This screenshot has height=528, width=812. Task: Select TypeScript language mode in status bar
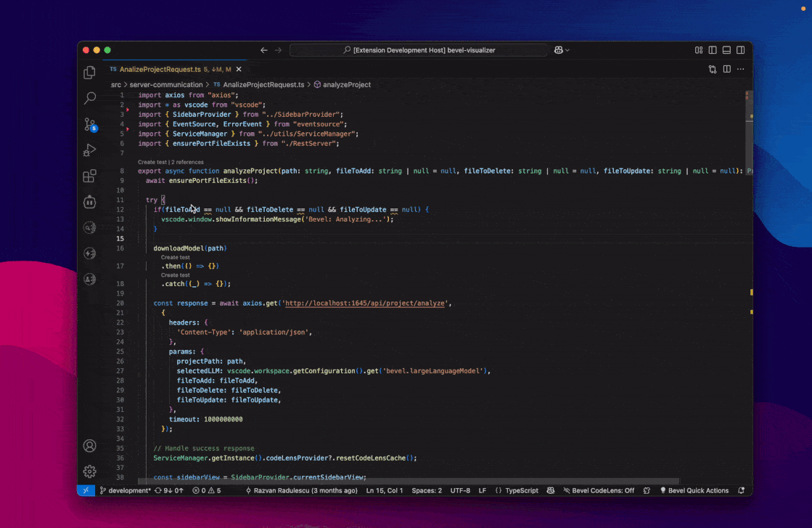tap(521, 491)
